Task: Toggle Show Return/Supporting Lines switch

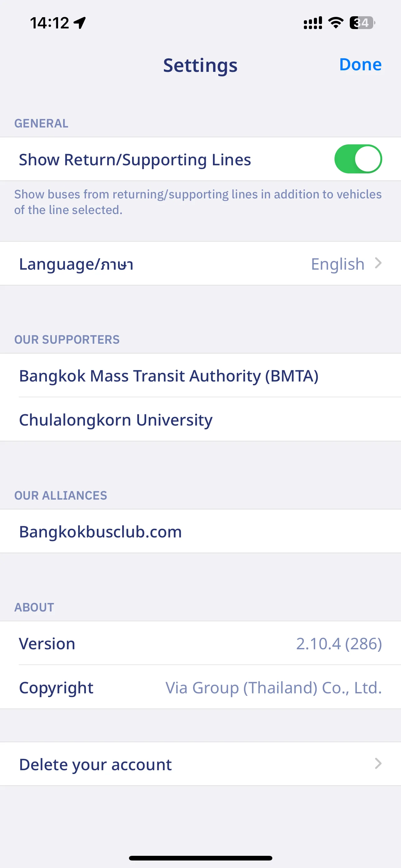Action: click(x=358, y=159)
